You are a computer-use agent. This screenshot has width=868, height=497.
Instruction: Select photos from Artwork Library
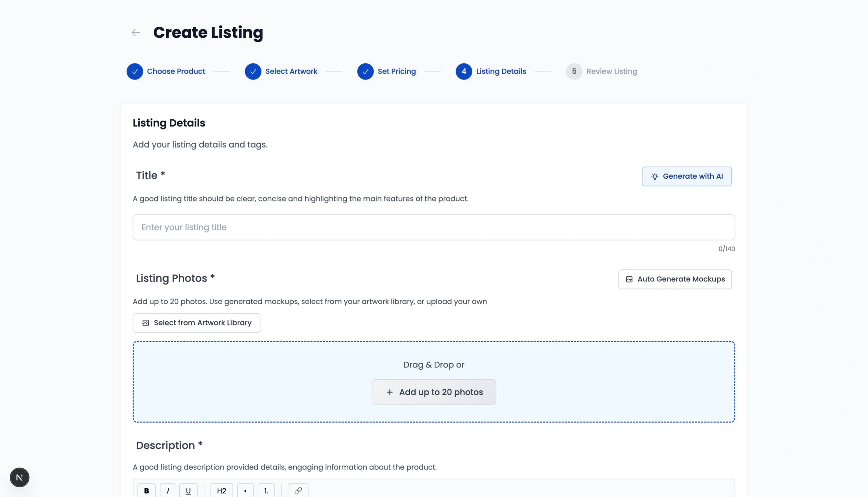point(196,323)
